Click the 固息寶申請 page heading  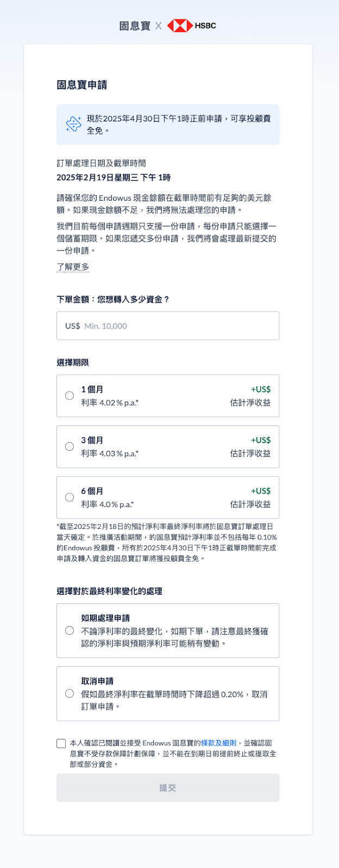point(82,85)
